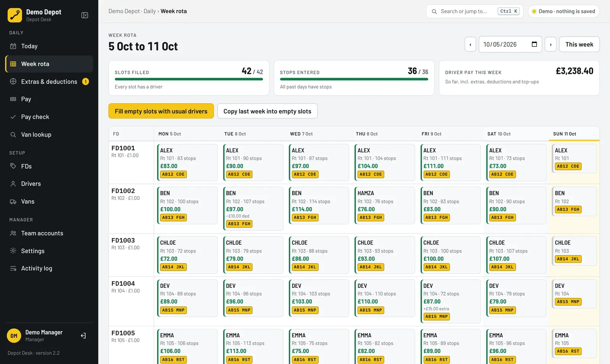Click the Slots filled progress bar
This screenshot has height=364, width=610.
click(x=189, y=79)
